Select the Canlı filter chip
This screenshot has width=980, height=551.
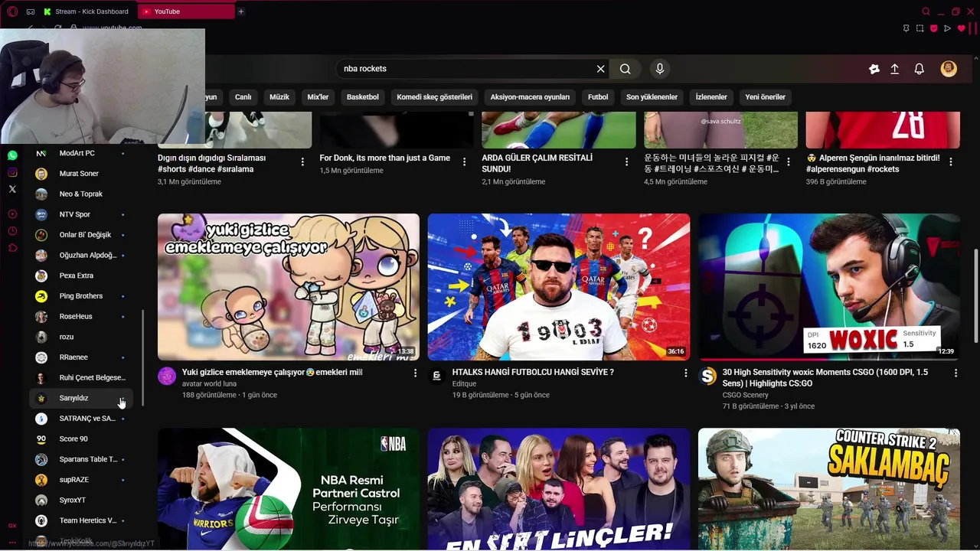tap(243, 97)
